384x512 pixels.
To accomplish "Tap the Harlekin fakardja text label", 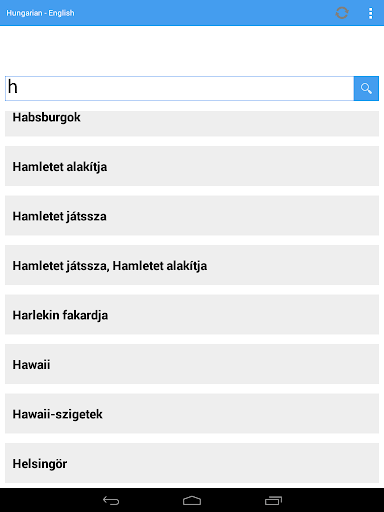I will point(60,315).
